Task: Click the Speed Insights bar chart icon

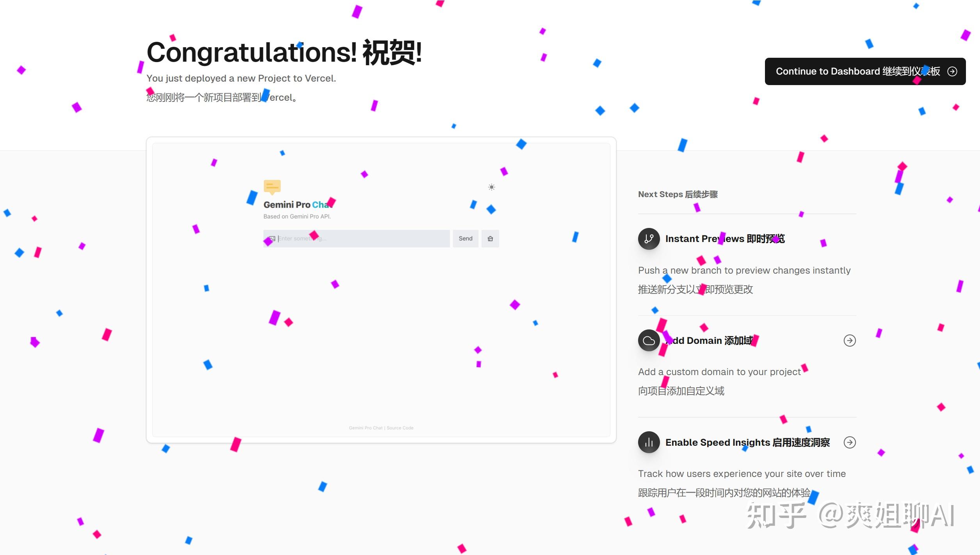Action: tap(649, 442)
